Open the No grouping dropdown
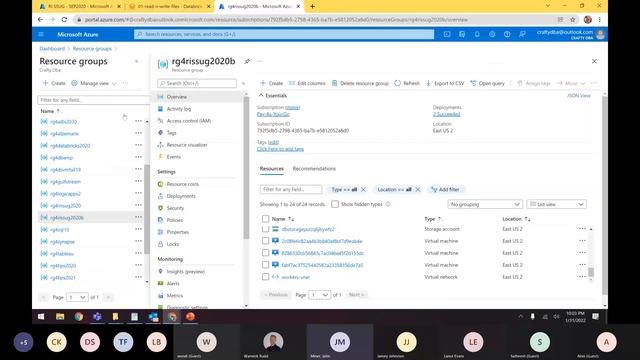 point(485,204)
